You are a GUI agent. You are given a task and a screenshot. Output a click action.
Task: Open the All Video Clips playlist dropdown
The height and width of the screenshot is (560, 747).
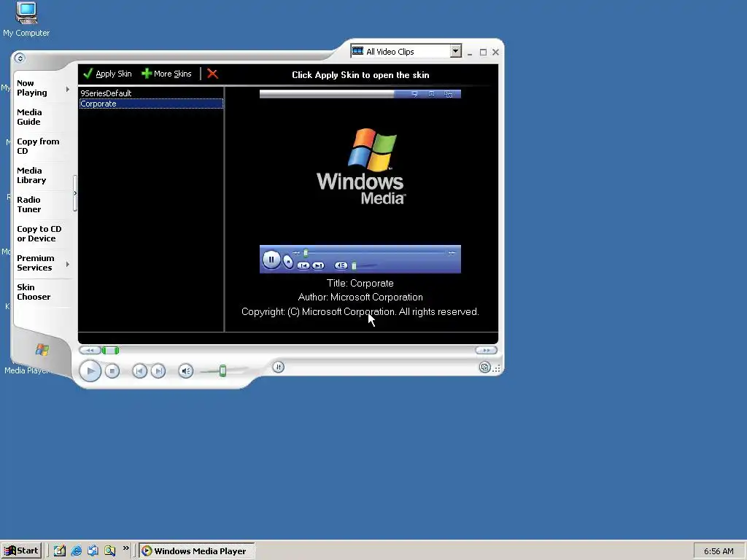pos(455,51)
